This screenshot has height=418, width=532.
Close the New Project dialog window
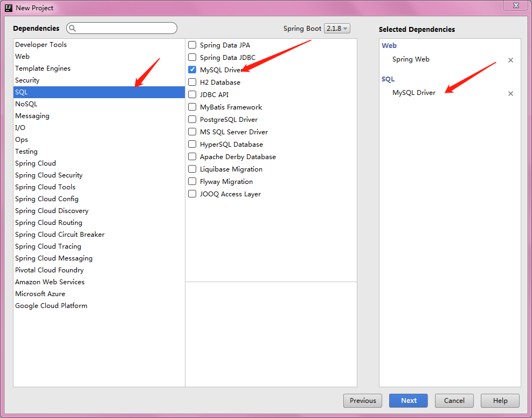point(516,5)
